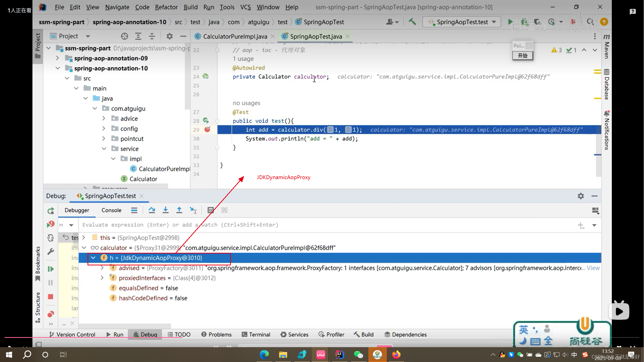Collapse the service package folder
This screenshot has width=644, height=362.
click(104, 149)
